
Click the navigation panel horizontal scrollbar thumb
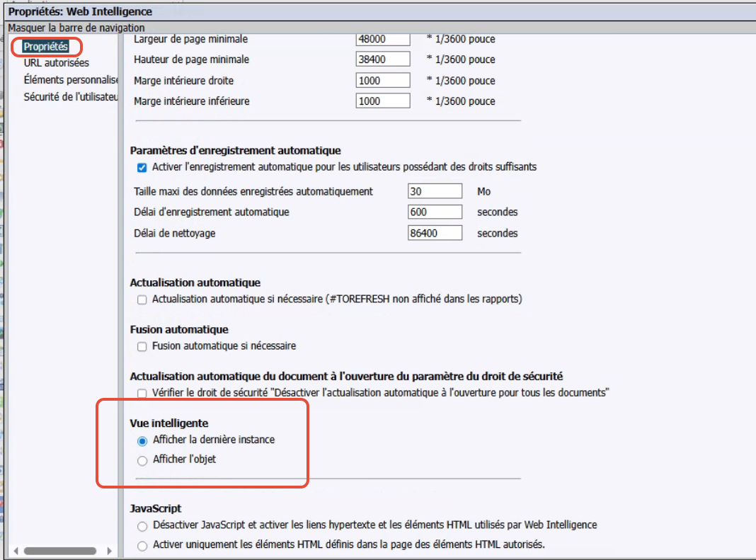(59, 551)
